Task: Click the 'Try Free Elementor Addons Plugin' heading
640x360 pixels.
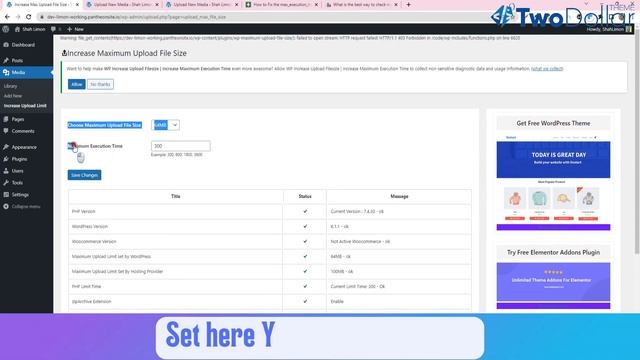Action: tap(553, 253)
